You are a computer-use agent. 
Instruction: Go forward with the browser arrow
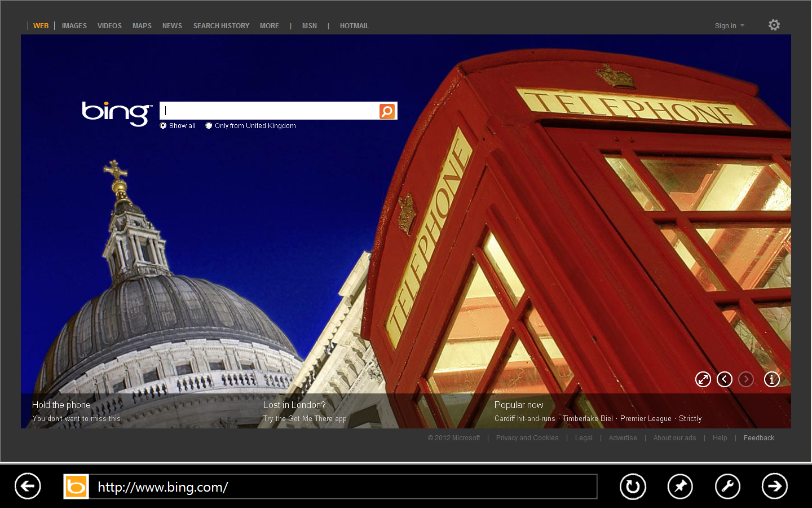coord(775,486)
